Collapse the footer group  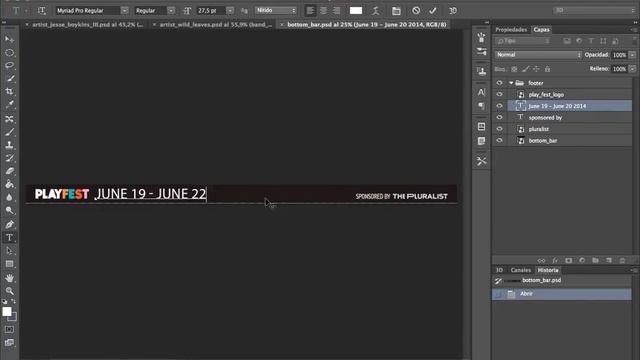click(511, 83)
